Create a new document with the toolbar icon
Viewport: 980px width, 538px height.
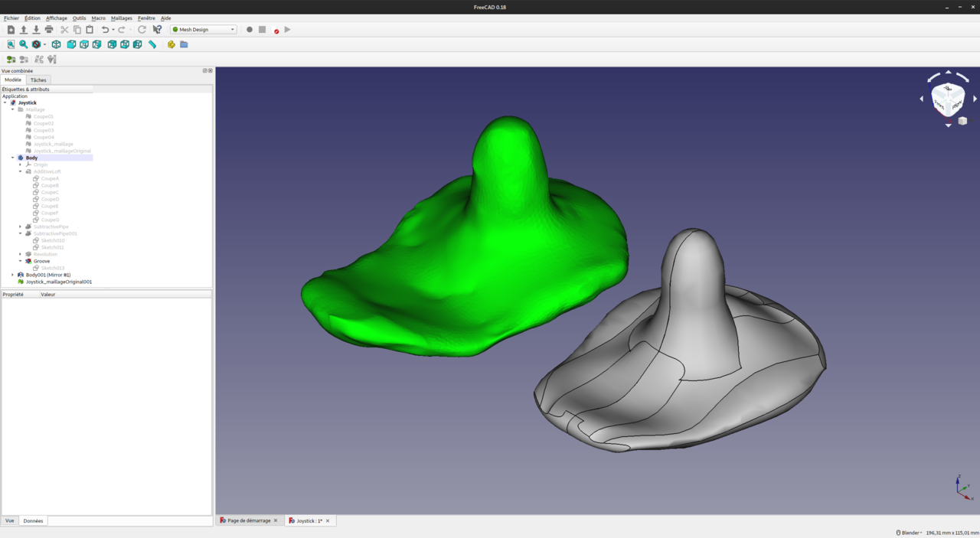(x=11, y=30)
